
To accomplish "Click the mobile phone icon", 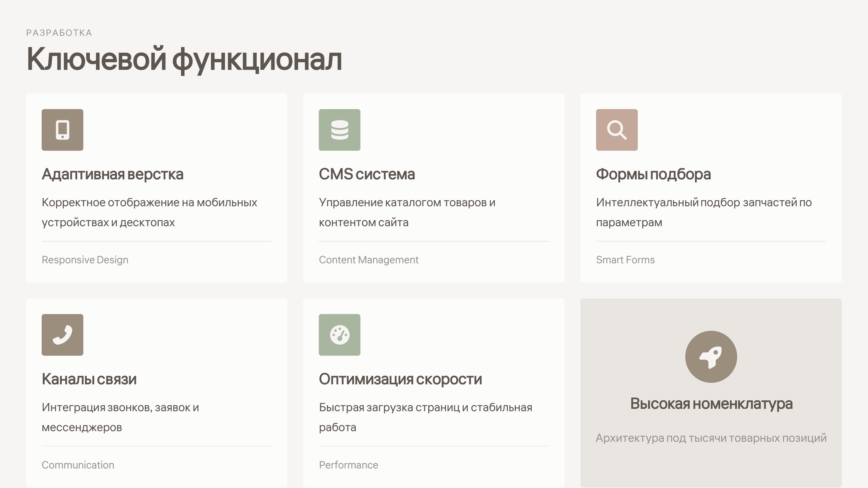I will 62,130.
